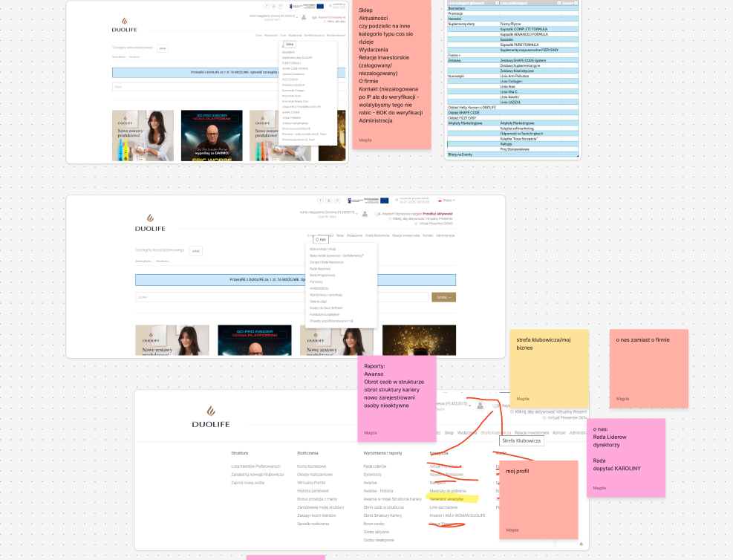
Task: Click 'Konto biznesowe' under Rozliczenia
Action: click(312, 466)
